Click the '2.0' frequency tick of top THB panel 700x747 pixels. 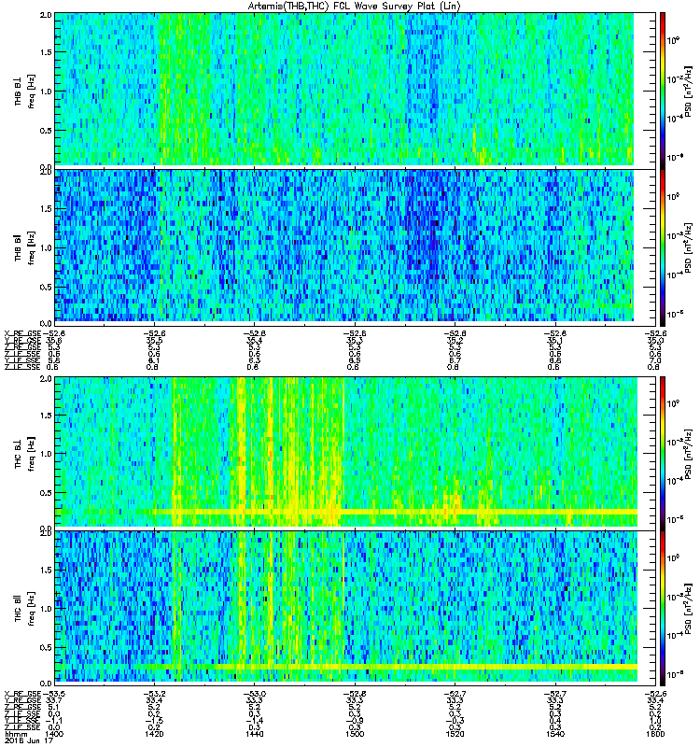(x=46, y=15)
